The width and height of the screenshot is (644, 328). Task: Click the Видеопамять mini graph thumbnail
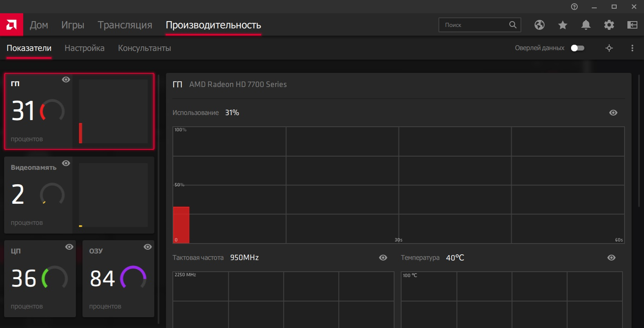tap(113, 195)
